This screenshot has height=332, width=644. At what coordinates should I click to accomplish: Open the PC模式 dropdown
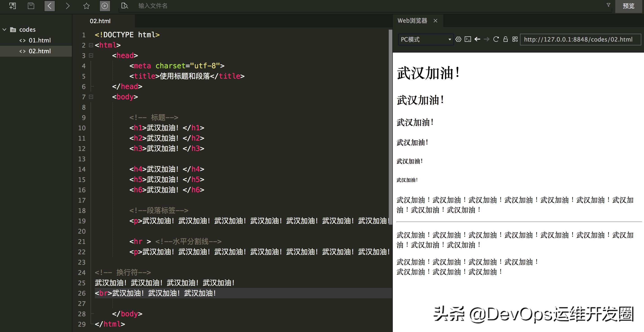(425, 40)
